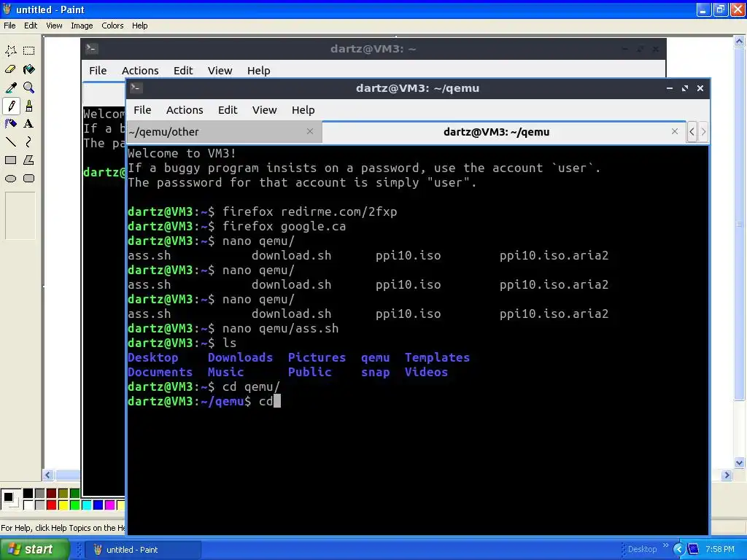Pick the dark green color swatch
The height and width of the screenshot is (560, 747).
(x=75, y=493)
